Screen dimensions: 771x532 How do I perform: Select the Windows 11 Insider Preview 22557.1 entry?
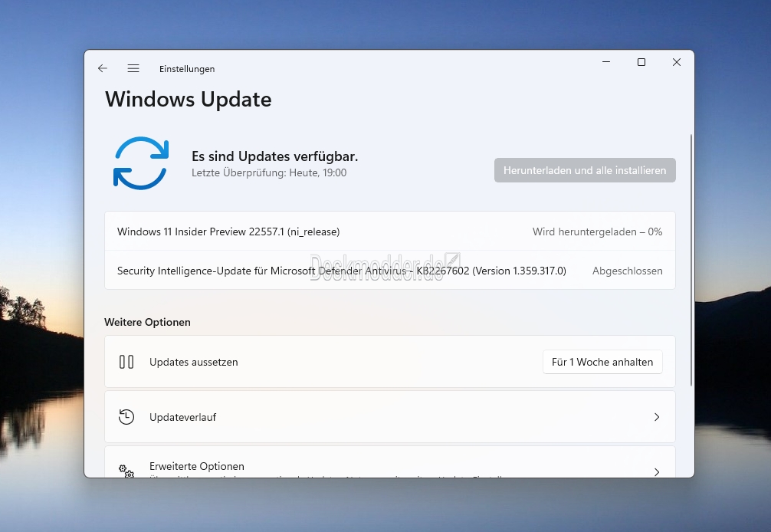(x=390, y=232)
